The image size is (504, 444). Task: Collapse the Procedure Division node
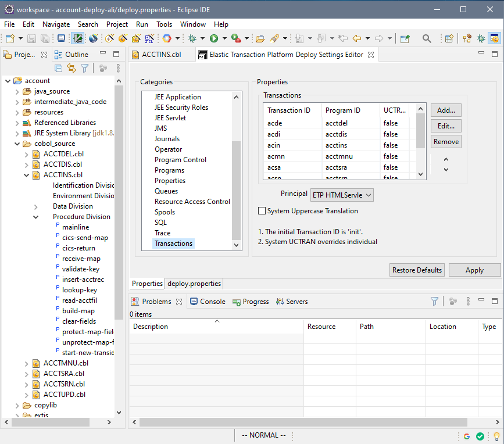(35, 217)
